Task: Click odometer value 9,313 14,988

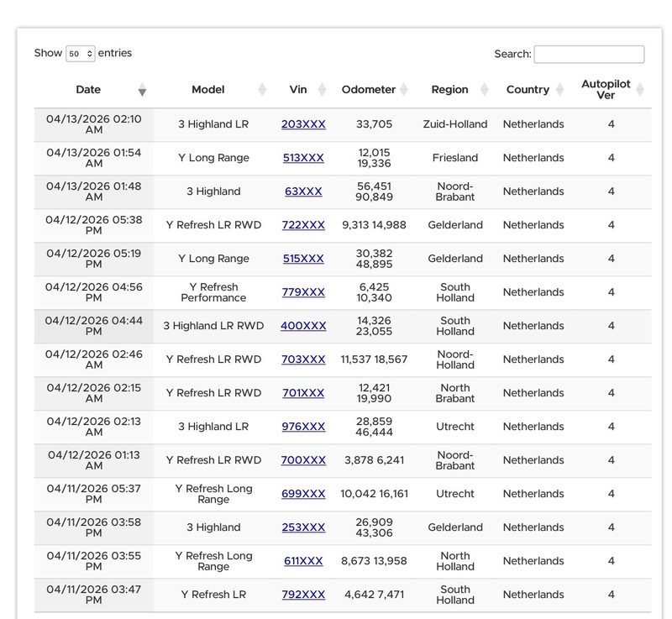Action: pyautogui.click(x=374, y=225)
